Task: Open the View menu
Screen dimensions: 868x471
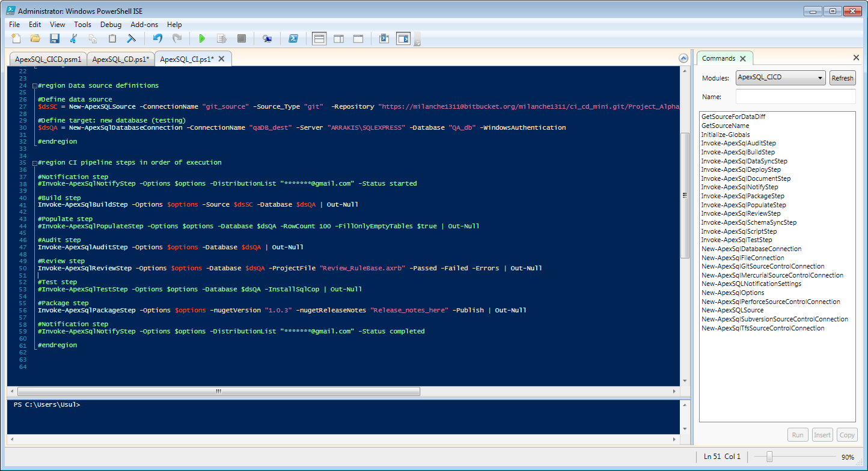Action: [x=58, y=25]
